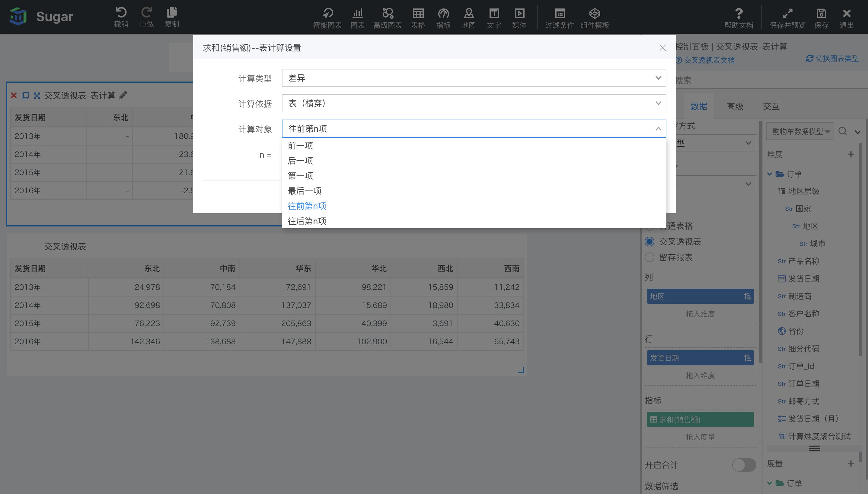Viewport: 868px width, 494px height.
Task: Choose 后一项 in the dropdown list
Action: pyautogui.click(x=474, y=161)
